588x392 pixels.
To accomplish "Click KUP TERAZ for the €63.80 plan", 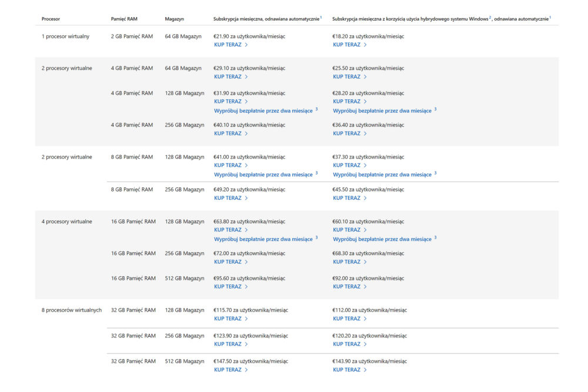I will 228,230.
